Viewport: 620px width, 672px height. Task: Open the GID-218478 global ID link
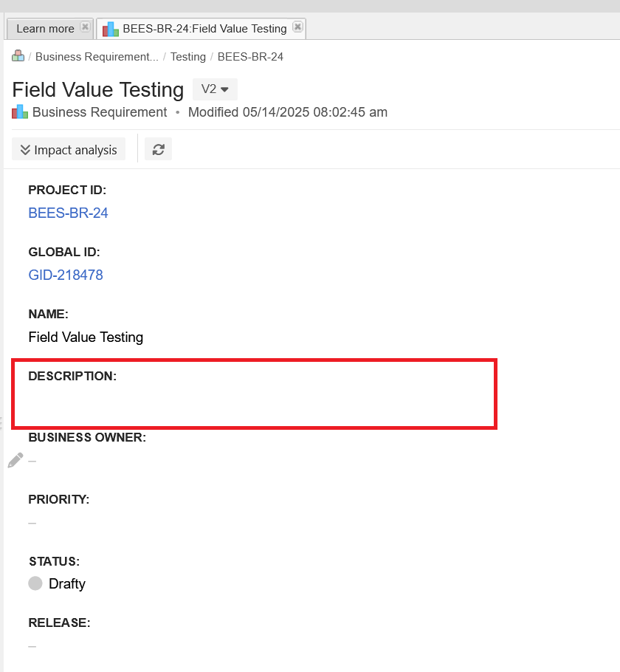pos(66,275)
